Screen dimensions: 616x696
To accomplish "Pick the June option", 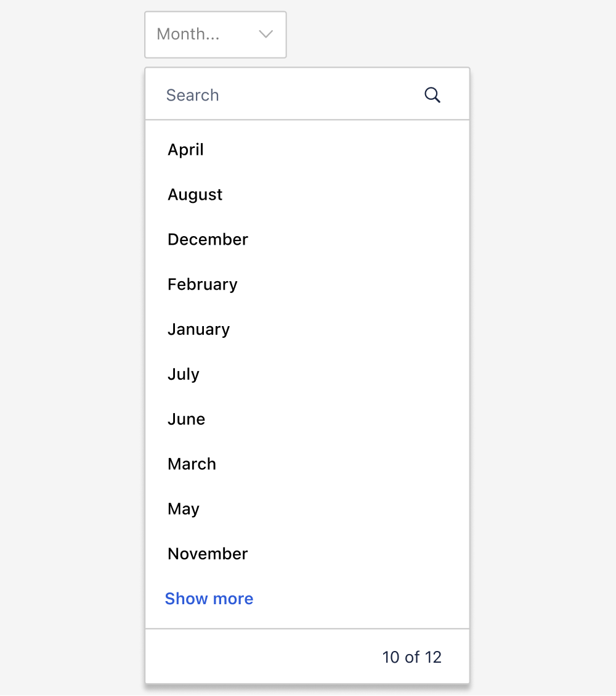I will point(186,420).
